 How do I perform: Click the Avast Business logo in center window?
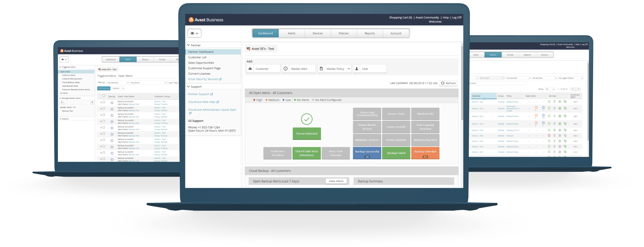click(206, 20)
